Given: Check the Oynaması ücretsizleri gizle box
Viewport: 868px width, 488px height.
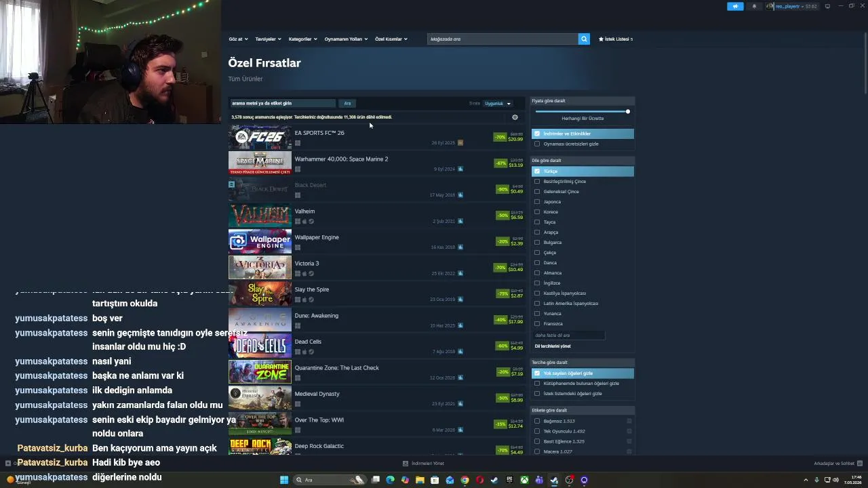Looking at the screenshot, I should click(x=537, y=144).
